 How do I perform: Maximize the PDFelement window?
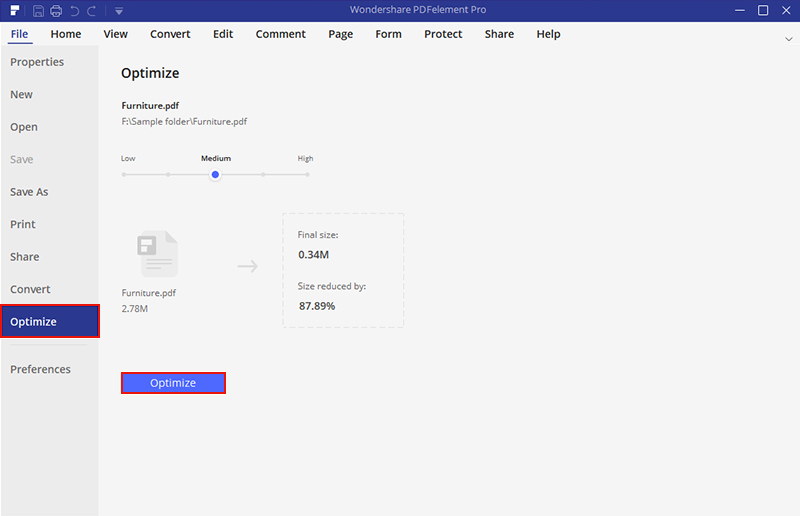763,10
